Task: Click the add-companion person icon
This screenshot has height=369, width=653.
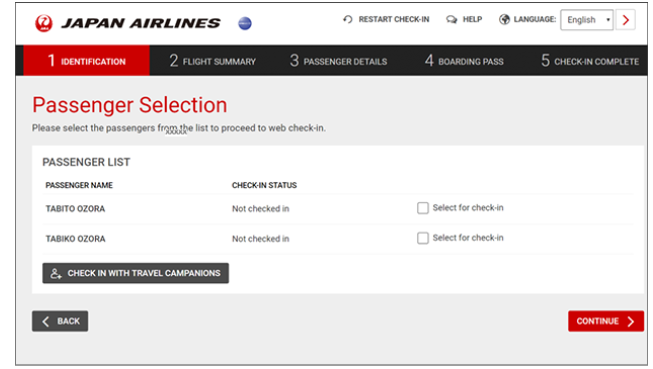Action: click(x=56, y=273)
